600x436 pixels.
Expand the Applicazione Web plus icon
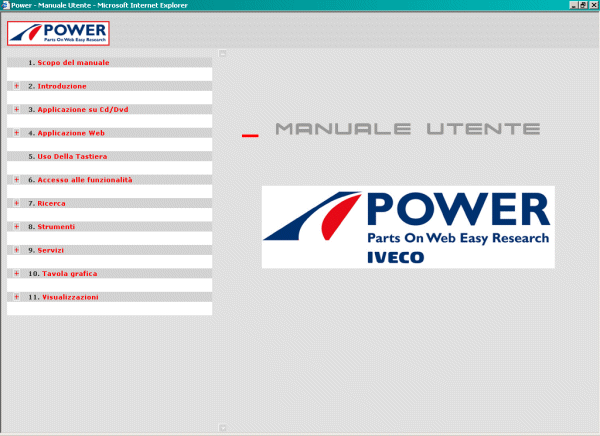click(16, 132)
